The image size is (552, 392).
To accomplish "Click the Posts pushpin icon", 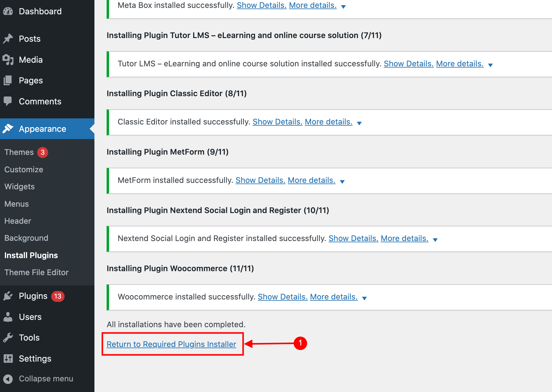I will [8, 39].
